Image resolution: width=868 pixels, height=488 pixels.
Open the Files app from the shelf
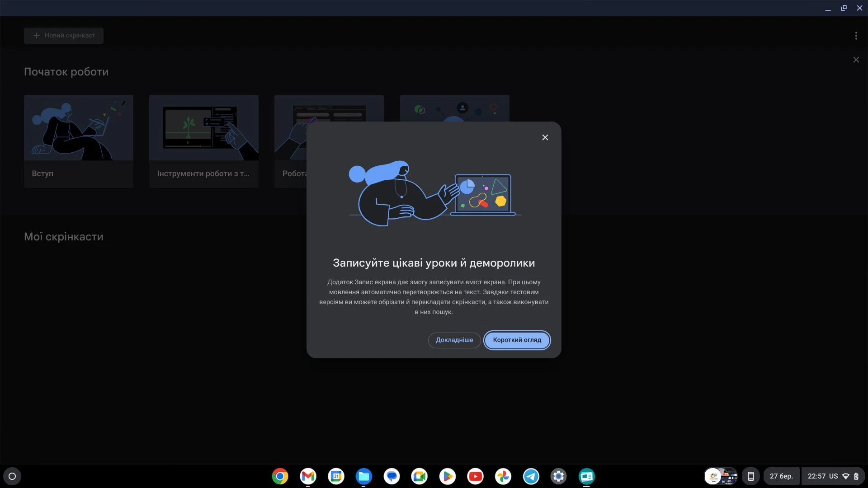[x=363, y=476]
